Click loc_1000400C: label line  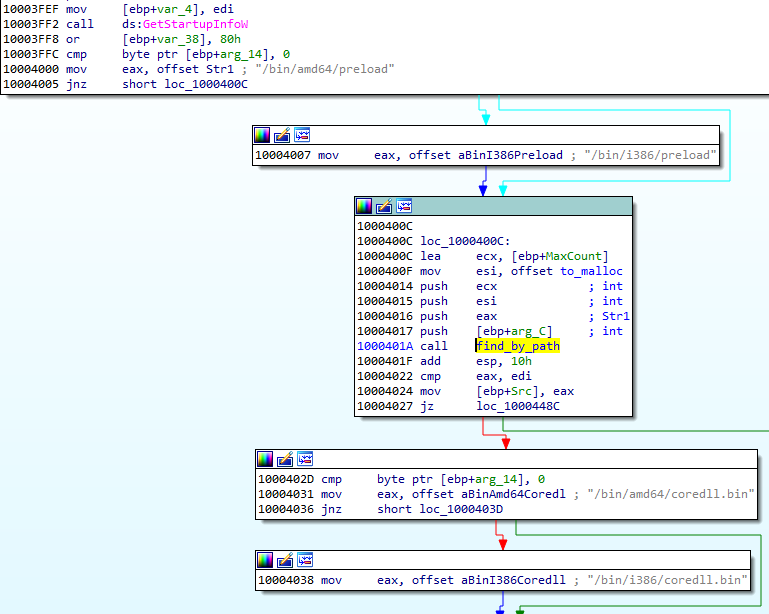465,241
